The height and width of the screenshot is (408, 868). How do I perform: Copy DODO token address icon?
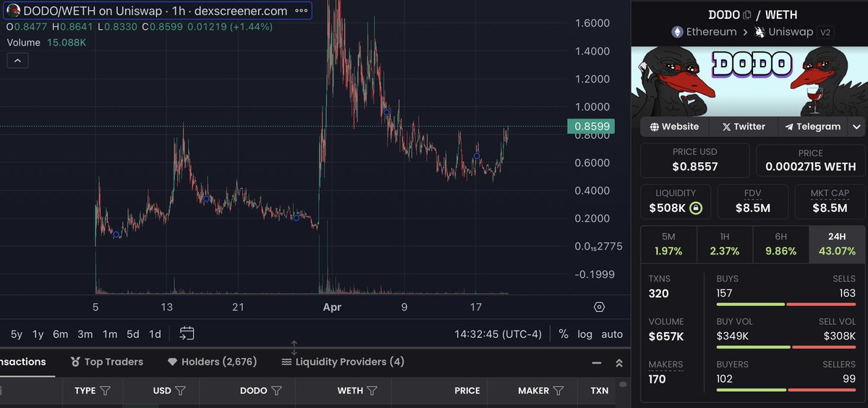pos(746,16)
